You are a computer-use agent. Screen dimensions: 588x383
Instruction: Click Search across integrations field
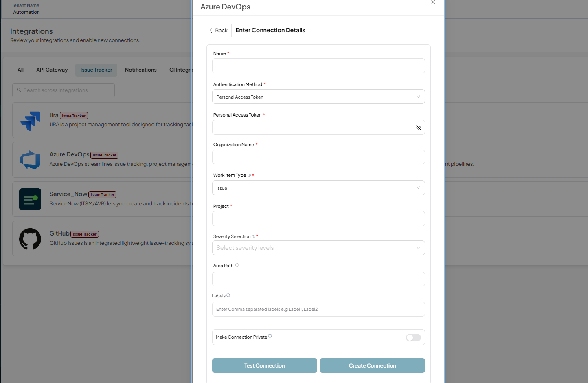(64, 90)
